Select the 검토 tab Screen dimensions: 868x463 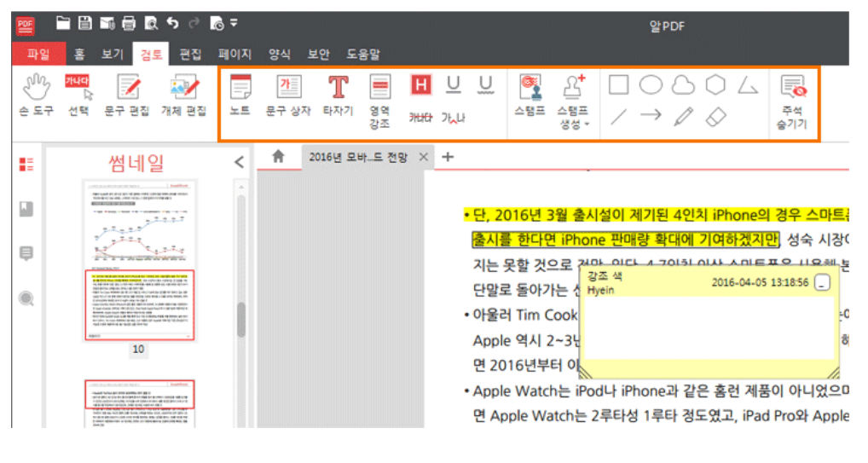pos(151,55)
